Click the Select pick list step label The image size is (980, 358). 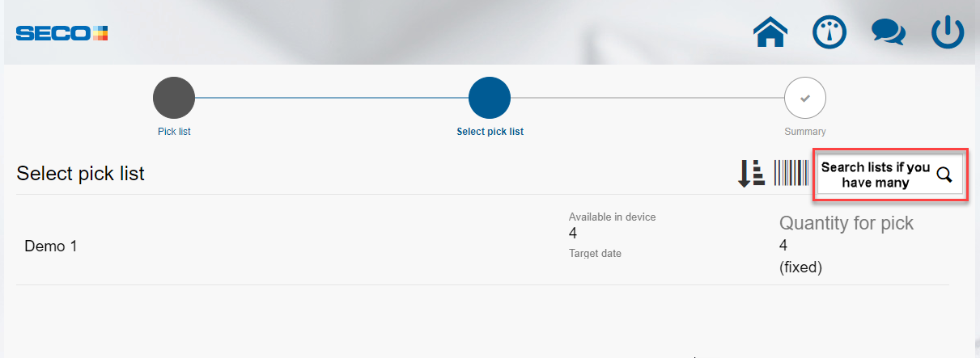click(490, 131)
